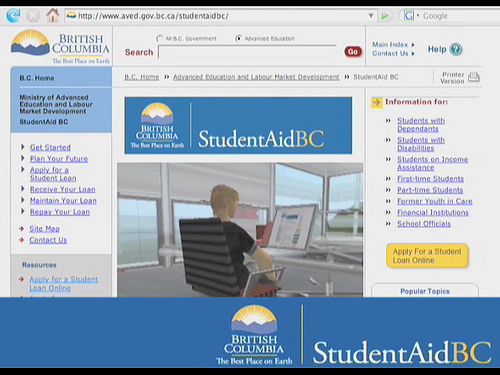The image size is (500, 375).
Task: Click the red arrow beside Site Map
Action: pos(22,229)
